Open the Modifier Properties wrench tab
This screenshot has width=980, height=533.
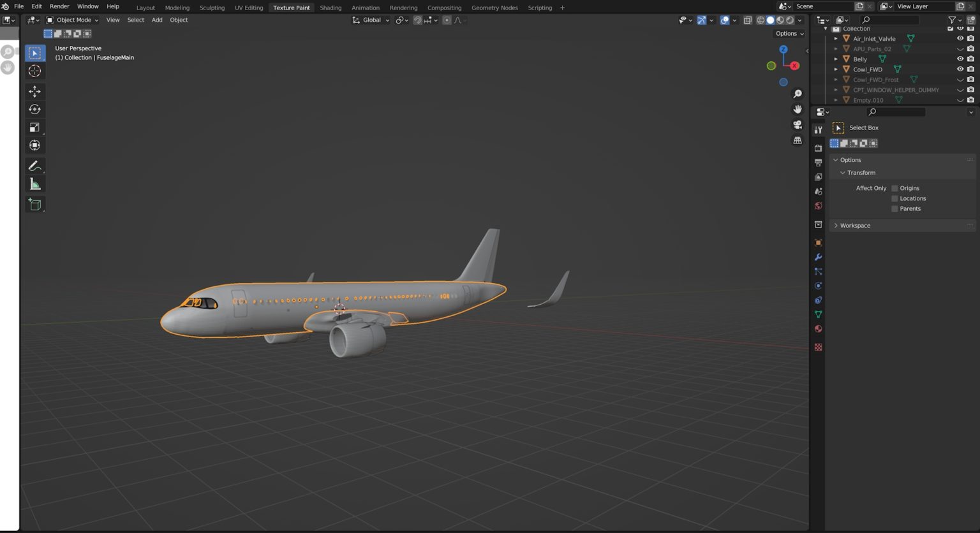click(x=818, y=257)
